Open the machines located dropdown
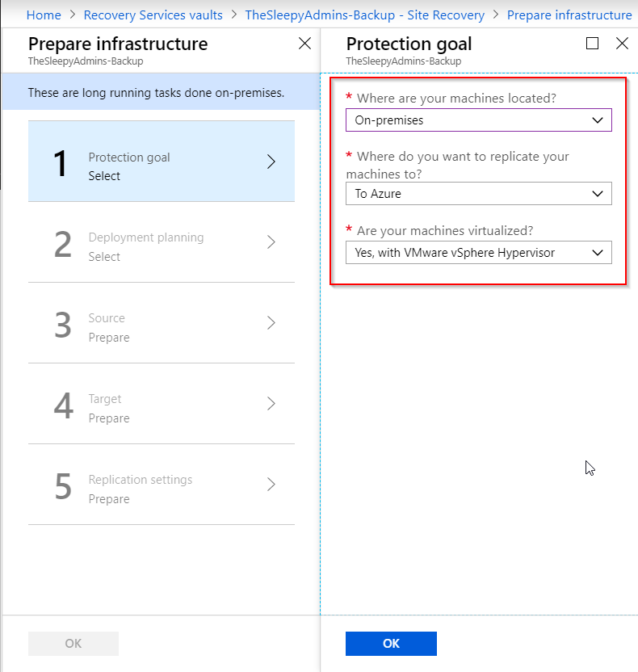This screenshot has height=672, width=638. pyautogui.click(x=478, y=120)
